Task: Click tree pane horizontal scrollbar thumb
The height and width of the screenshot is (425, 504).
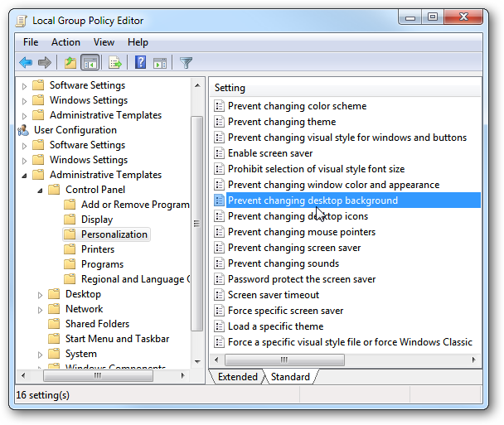Action: coord(98,375)
